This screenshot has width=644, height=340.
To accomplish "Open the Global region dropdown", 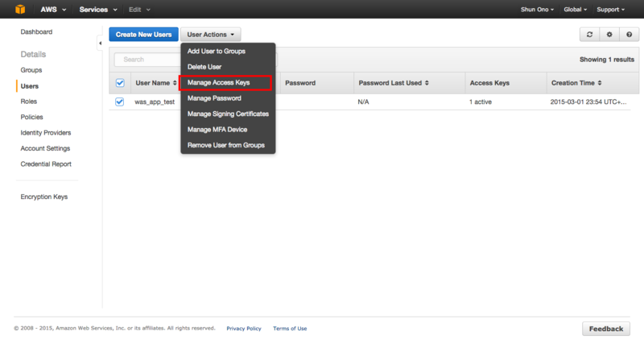I will point(575,10).
